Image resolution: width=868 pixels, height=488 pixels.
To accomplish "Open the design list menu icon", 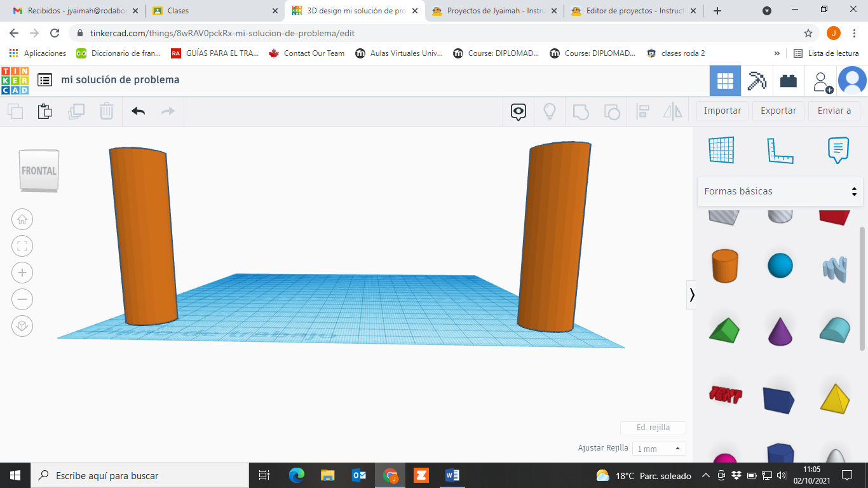I will pyautogui.click(x=44, y=79).
